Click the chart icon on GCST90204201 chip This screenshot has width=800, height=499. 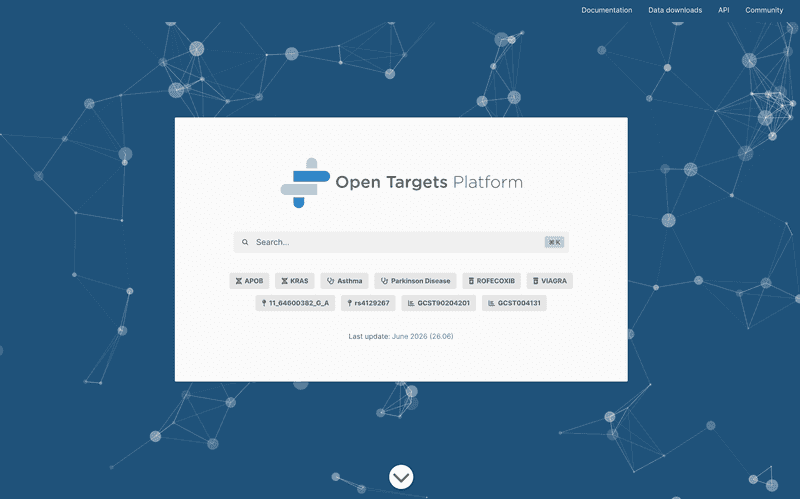point(411,303)
